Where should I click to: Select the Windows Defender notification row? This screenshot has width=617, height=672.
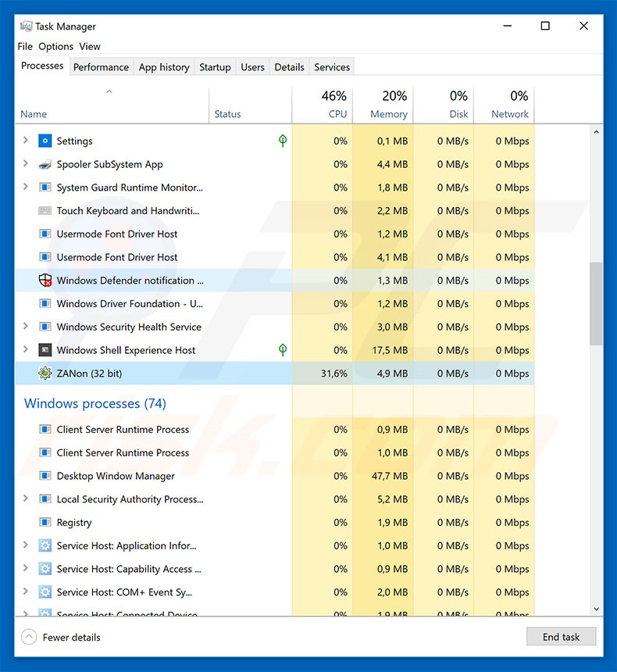click(x=275, y=281)
